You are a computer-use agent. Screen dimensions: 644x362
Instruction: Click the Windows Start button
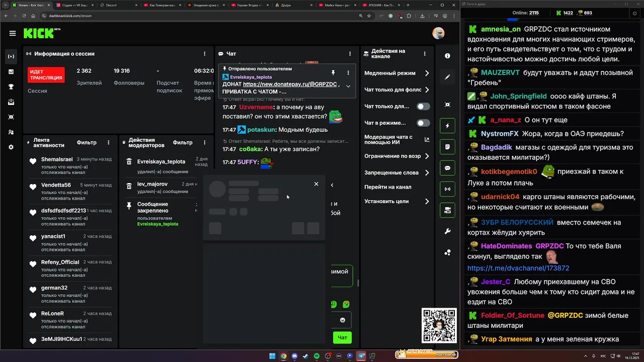[x=272, y=356]
